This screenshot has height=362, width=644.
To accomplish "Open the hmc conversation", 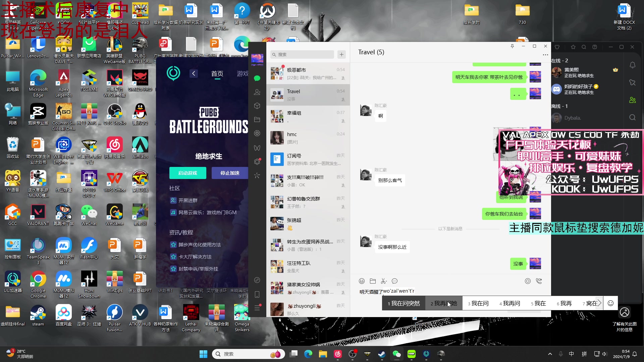I will tap(308, 138).
